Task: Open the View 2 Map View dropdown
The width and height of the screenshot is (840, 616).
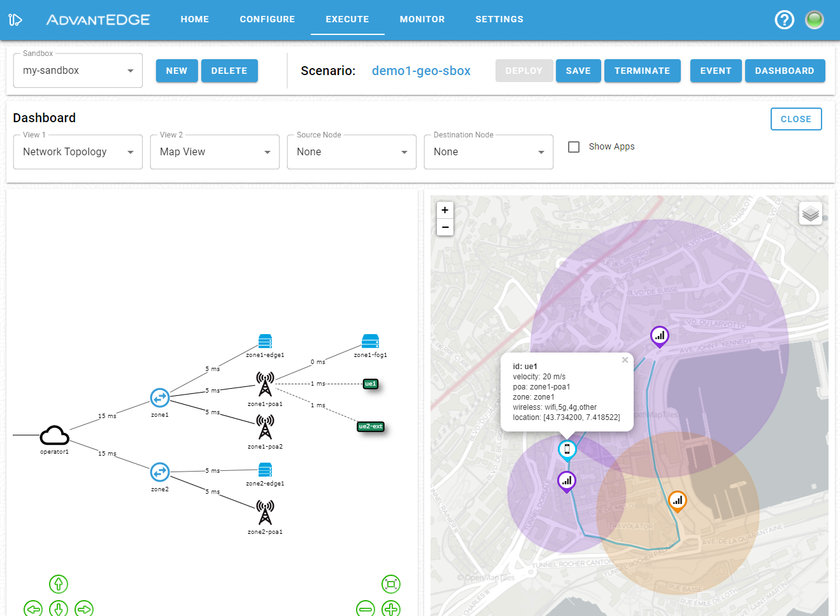Action: (x=215, y=152)
